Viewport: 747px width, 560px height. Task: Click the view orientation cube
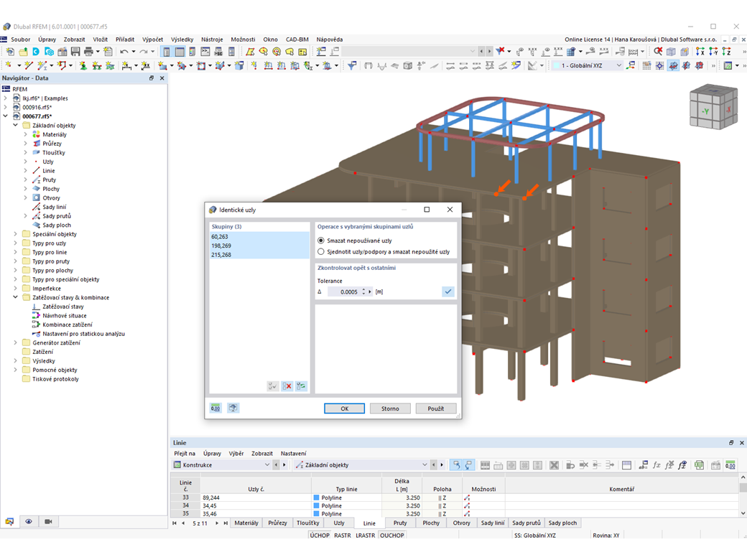(x=713, y=108)
